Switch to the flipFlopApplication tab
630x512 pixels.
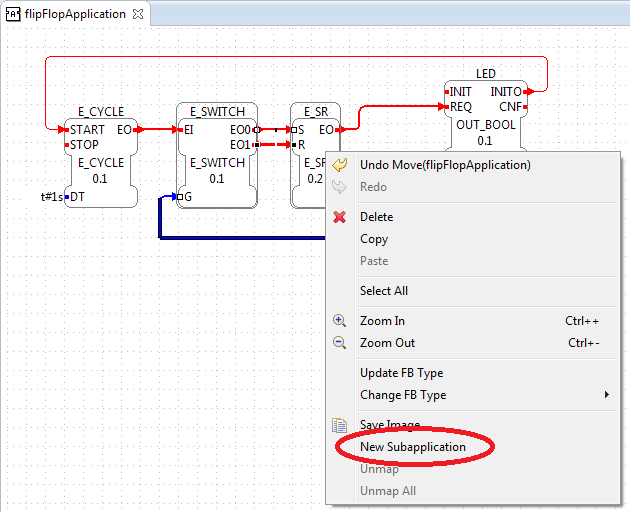(75, 14)
